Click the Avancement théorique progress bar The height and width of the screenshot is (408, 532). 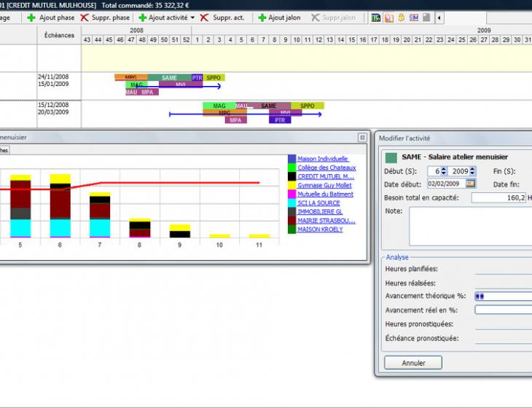pos(504,296)
